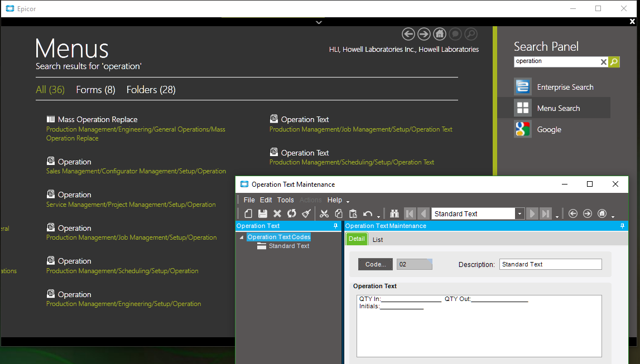This screenshot has width=640, height=364.
Task: Open the Tools menu
Action: click(285, 200)
